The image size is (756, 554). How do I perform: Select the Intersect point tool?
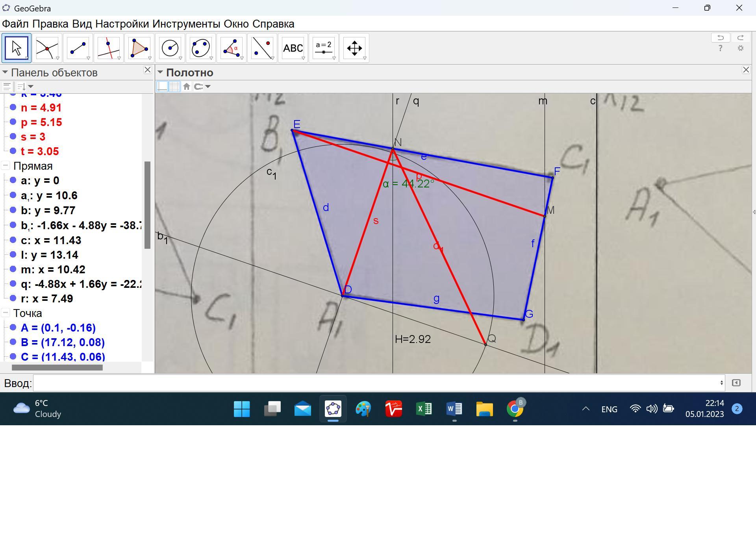(x=47, y=48)
